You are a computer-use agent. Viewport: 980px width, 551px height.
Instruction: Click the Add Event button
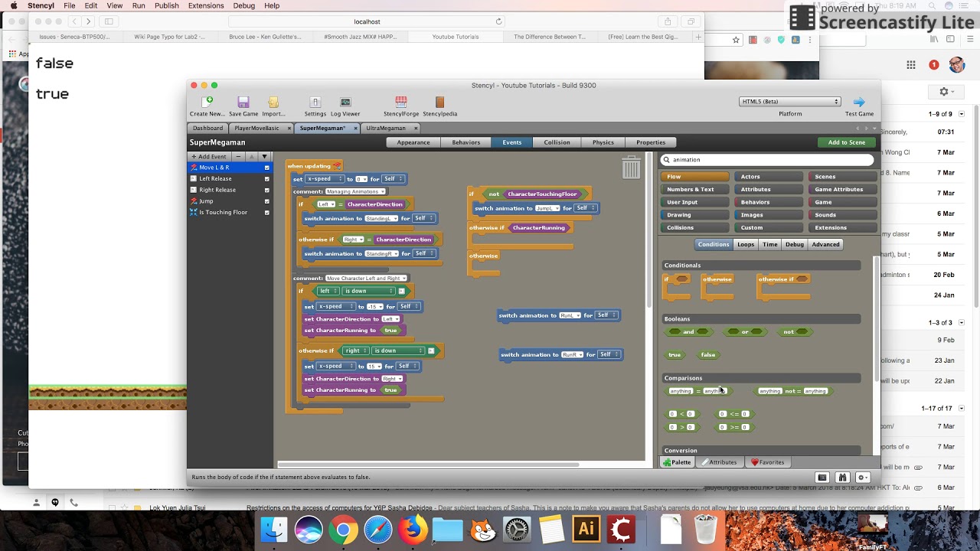pyautogui.click(x=209, y=156)
